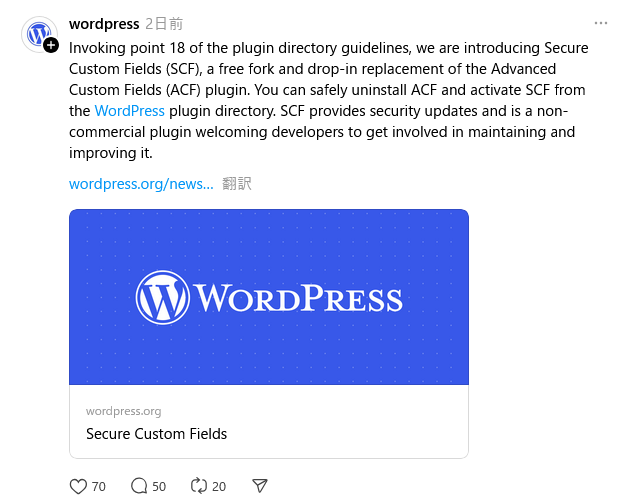This screenshot has width=632, height=501.
Task: Follow wordpress via the plus badge
Action: [51, 45]
